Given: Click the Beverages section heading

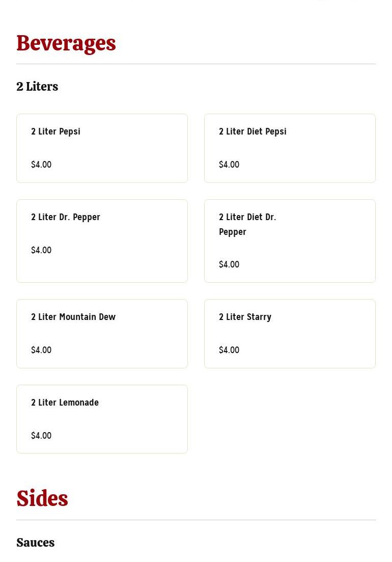Looking at the screenshot, I should point(66,43).
